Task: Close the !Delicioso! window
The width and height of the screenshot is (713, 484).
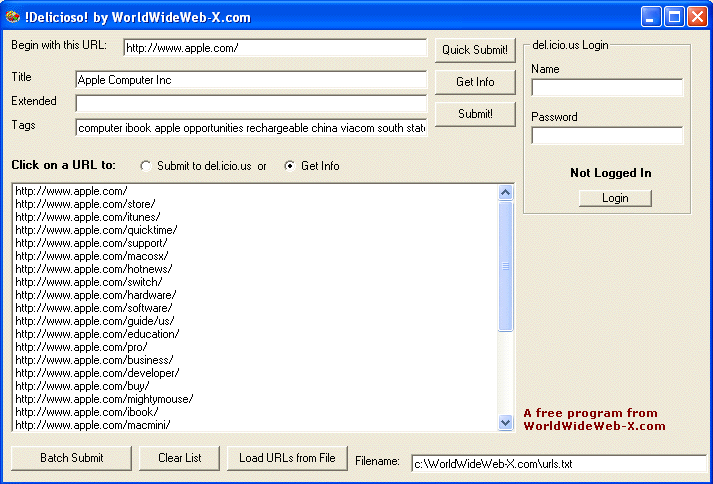Action: (697, 17)
